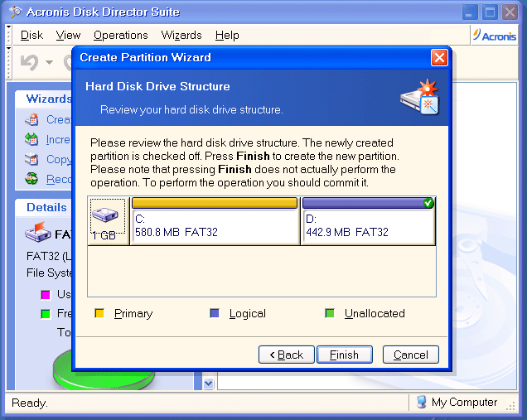
Task: Click the FAT32 drive icon in Details
Action: (38, 234)
